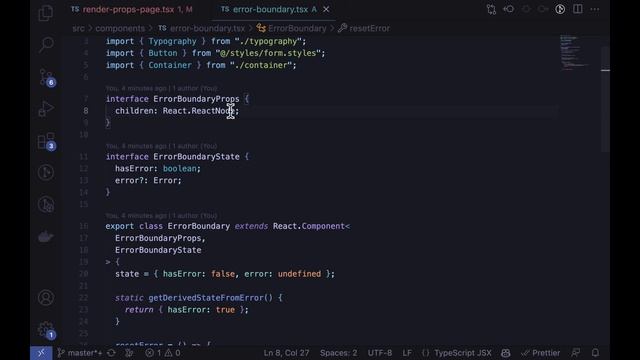This screenshot has height=360, width=640.
Task: Open the Docker view in activity bar
Action: [46, 236]
